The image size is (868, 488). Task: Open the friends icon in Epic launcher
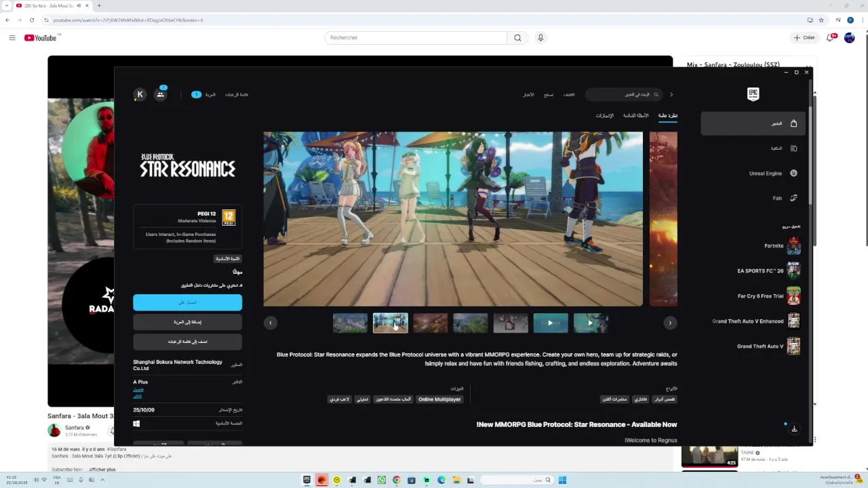point(161,94)
